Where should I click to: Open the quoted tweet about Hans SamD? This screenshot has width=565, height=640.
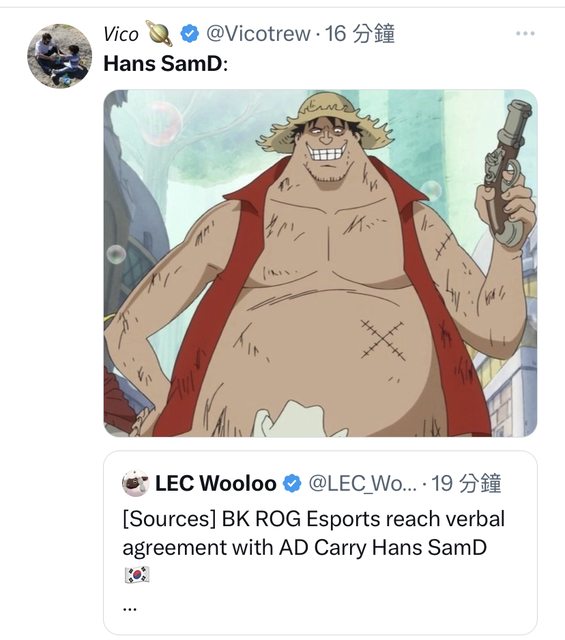(320, 542)
